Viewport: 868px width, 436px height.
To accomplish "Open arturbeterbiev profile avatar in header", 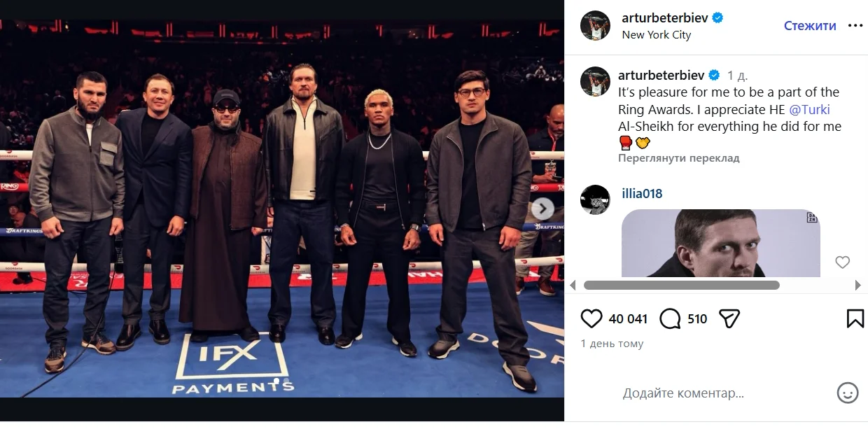I will tap(596, 26).
